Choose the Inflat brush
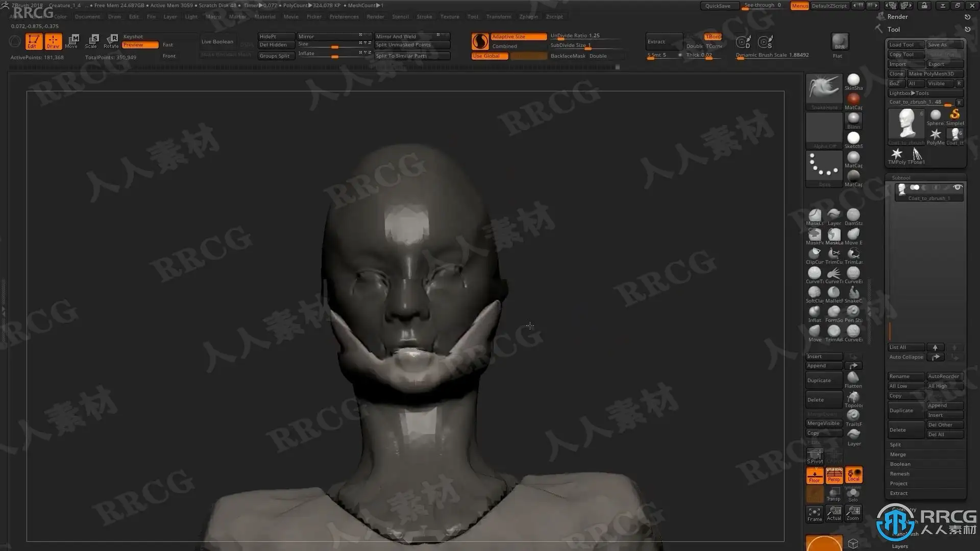 pyautogui.click(x=815, y=312)
